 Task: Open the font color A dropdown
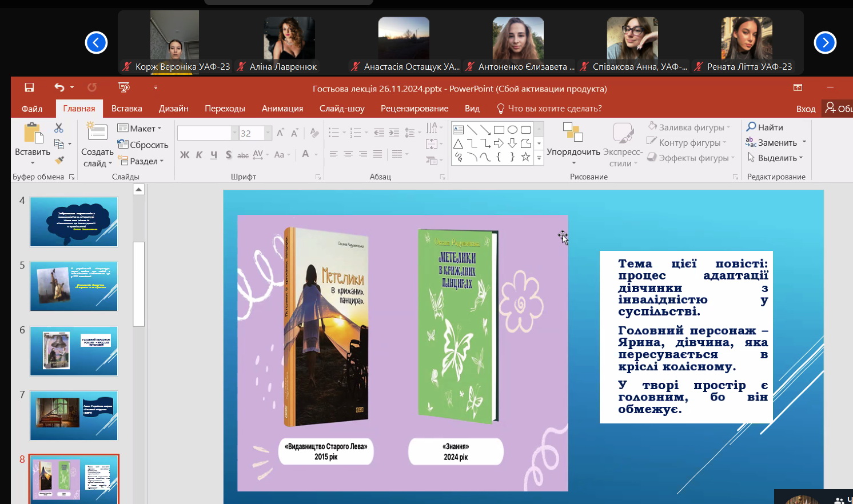[315, 154]
